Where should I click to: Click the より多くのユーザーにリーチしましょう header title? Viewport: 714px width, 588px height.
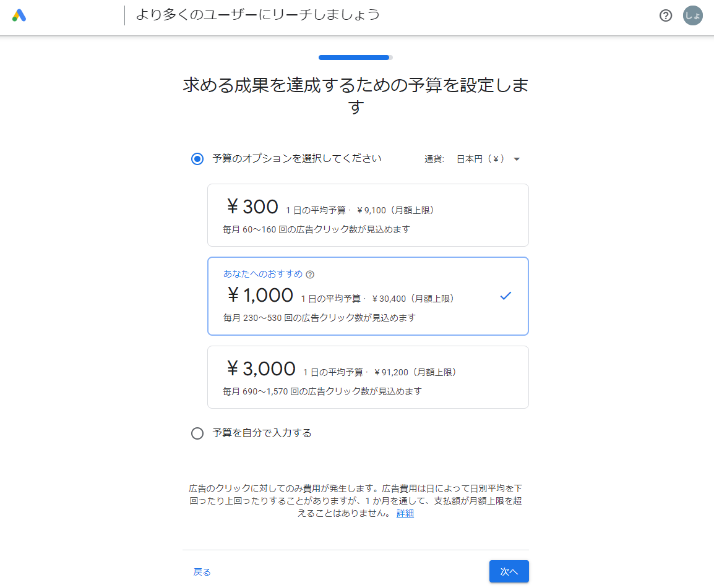[258, 15]
